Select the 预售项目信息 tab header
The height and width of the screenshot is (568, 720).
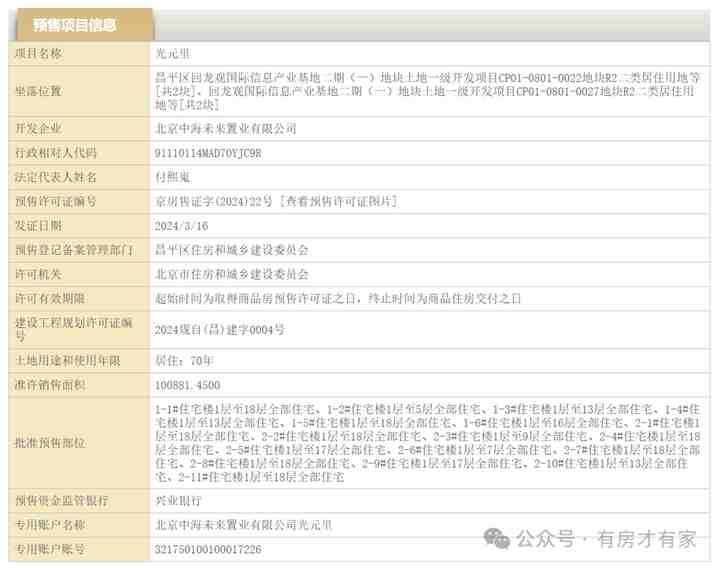74,25
